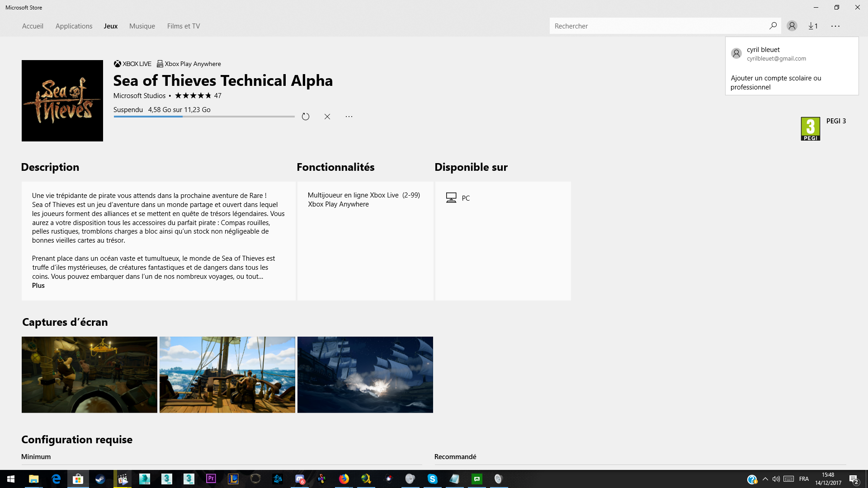
Task: Expand description with Plus link
Action: pyautogui.click(x=38, y=285)
